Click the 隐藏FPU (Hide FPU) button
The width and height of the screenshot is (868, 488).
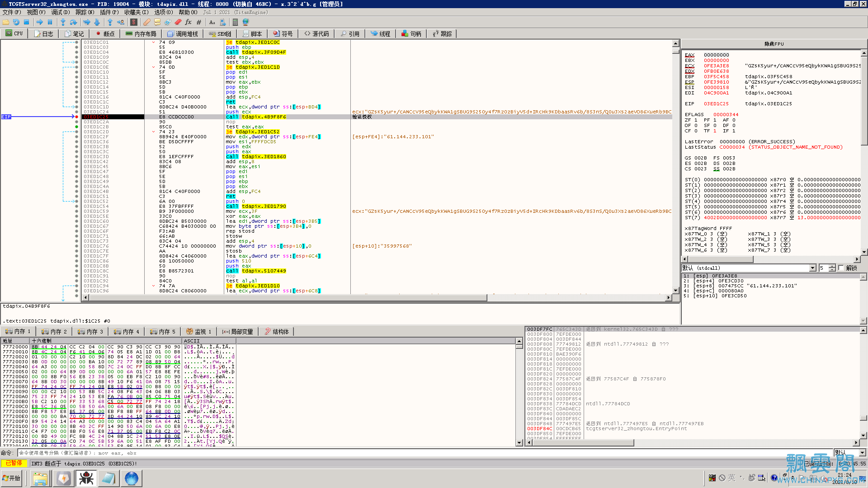pos(774,44)
